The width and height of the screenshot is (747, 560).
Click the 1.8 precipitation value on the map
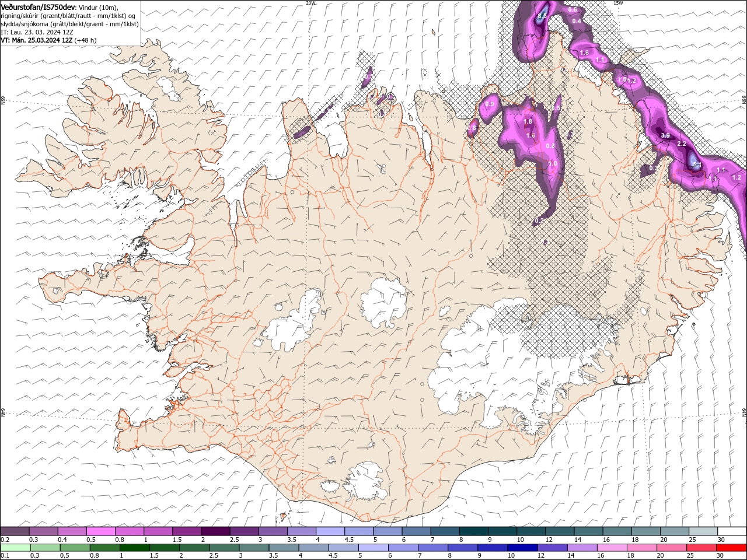[528, 121]
